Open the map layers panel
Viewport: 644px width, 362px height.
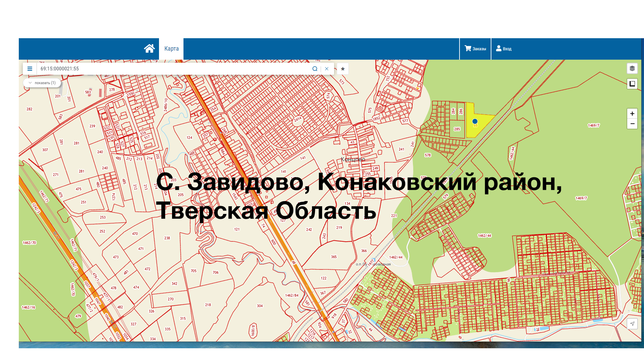tap(632, 68)
